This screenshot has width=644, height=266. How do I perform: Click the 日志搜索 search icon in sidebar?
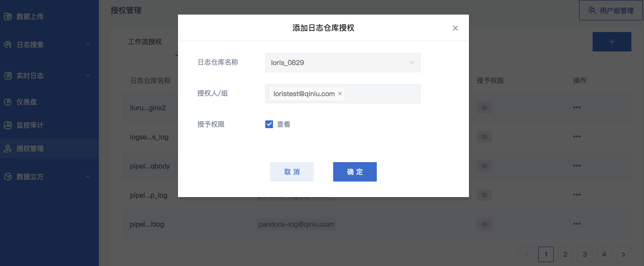coord(8,45)
